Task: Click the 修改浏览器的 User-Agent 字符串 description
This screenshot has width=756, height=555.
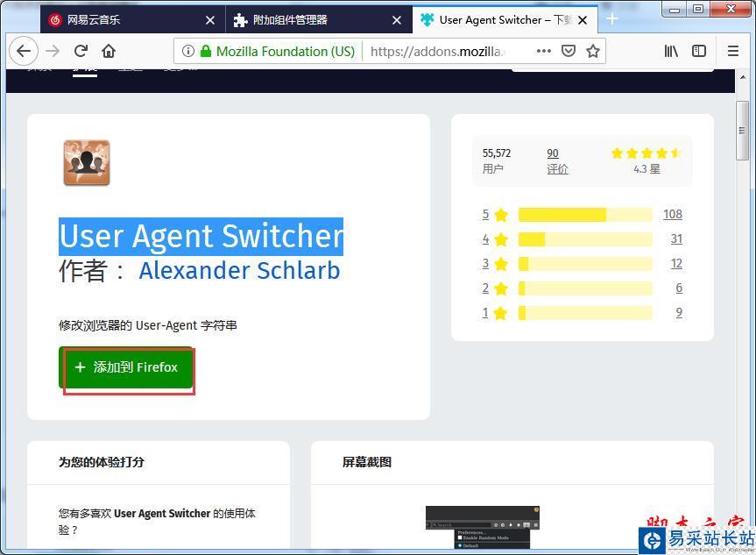Action: (147, 325)
